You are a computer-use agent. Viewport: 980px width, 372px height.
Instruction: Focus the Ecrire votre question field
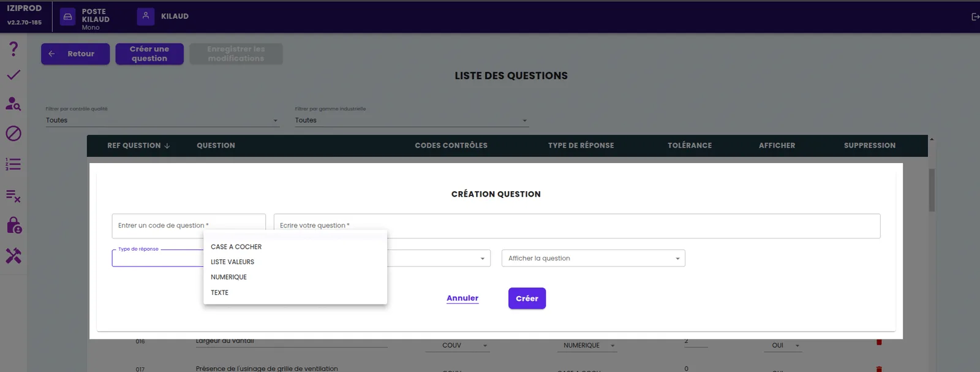click(x=577, y=226)
